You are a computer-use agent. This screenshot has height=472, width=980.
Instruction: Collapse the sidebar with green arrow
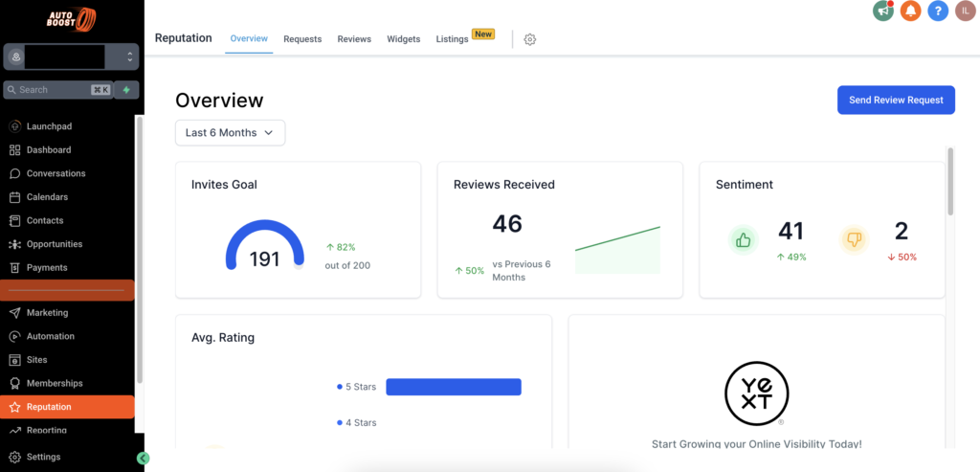[x=144, y=459]
